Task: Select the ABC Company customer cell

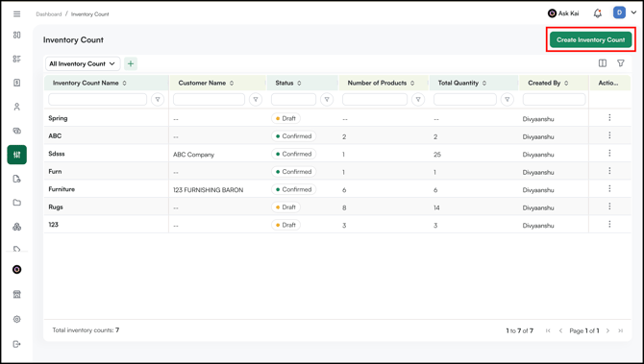Action: [193, 155]
